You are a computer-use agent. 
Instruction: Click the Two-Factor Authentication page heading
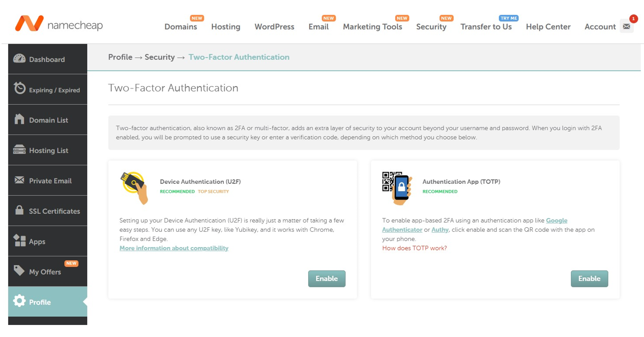click(x=173, y=88)
